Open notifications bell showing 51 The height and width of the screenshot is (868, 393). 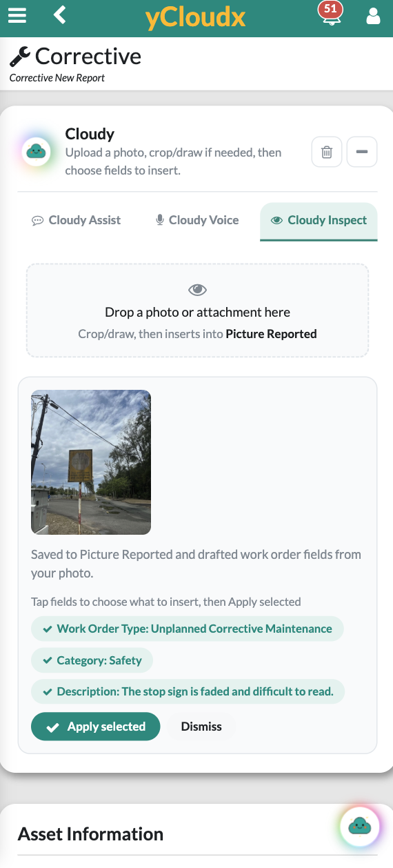click(331, 14)
